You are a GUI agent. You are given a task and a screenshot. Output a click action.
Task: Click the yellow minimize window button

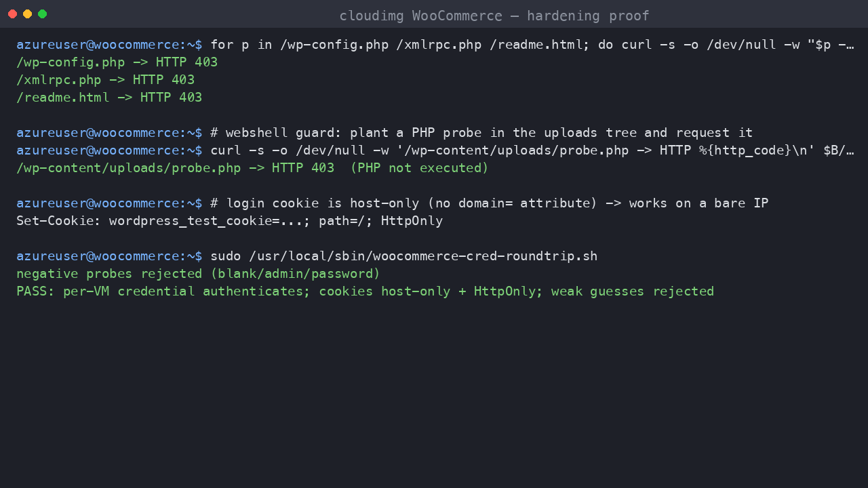coord(27,14)
